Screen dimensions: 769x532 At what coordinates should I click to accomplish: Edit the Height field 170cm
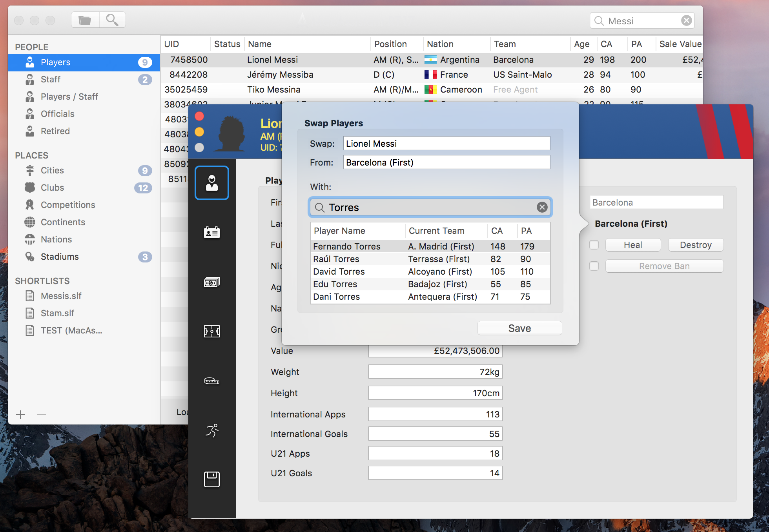click(x=436, y=393)
